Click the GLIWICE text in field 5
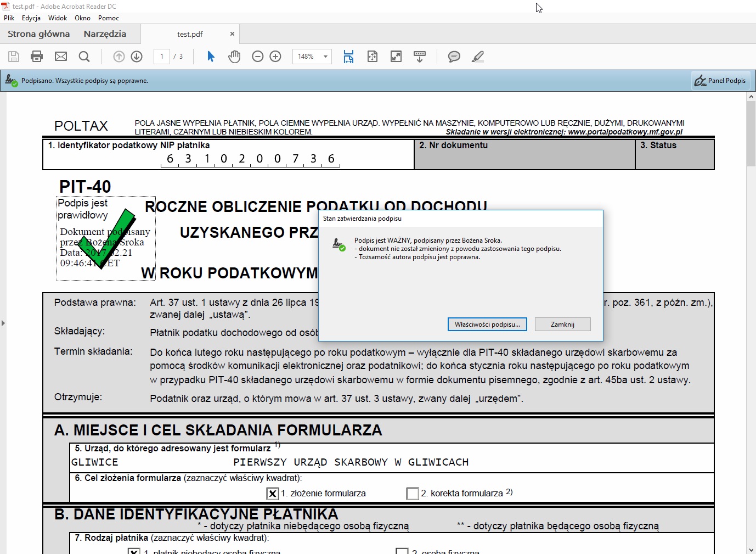This screenshot has height=554, width=756. [95, 462]
